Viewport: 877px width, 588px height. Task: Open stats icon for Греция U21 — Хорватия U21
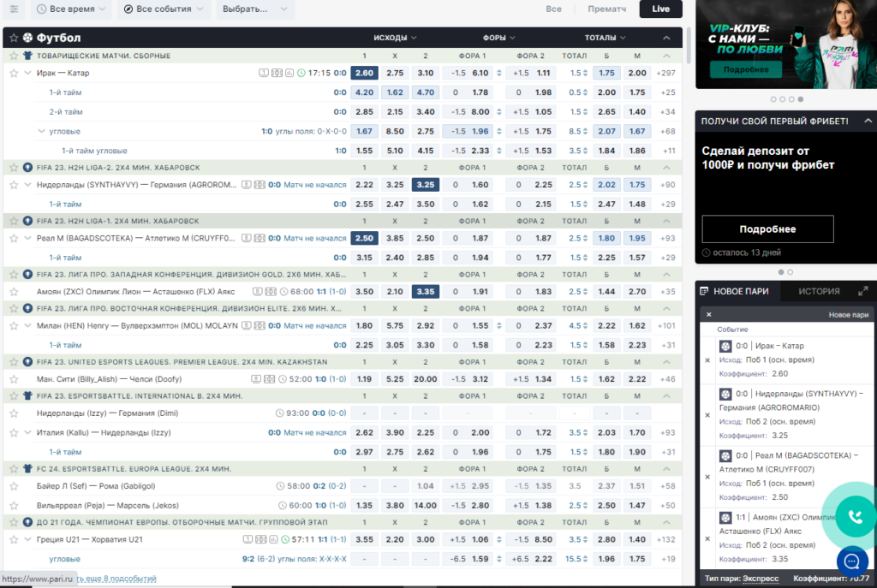click(273, 539)
